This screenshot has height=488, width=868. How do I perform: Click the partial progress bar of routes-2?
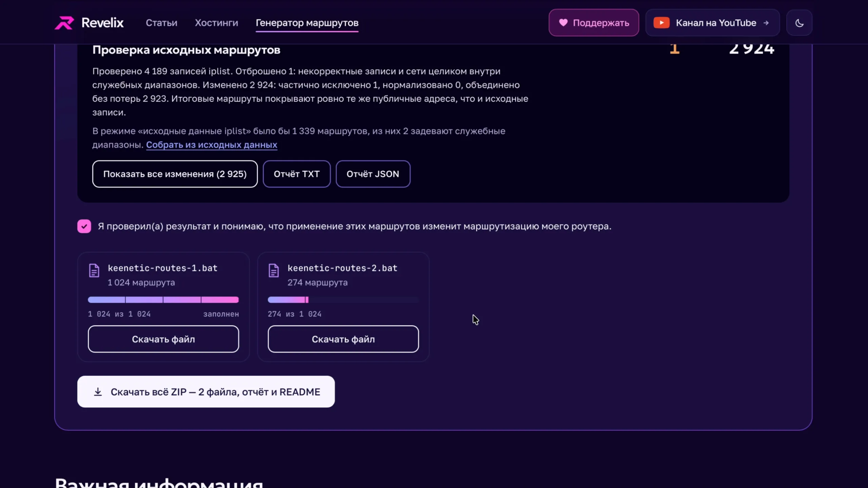(x=343, y=300)
